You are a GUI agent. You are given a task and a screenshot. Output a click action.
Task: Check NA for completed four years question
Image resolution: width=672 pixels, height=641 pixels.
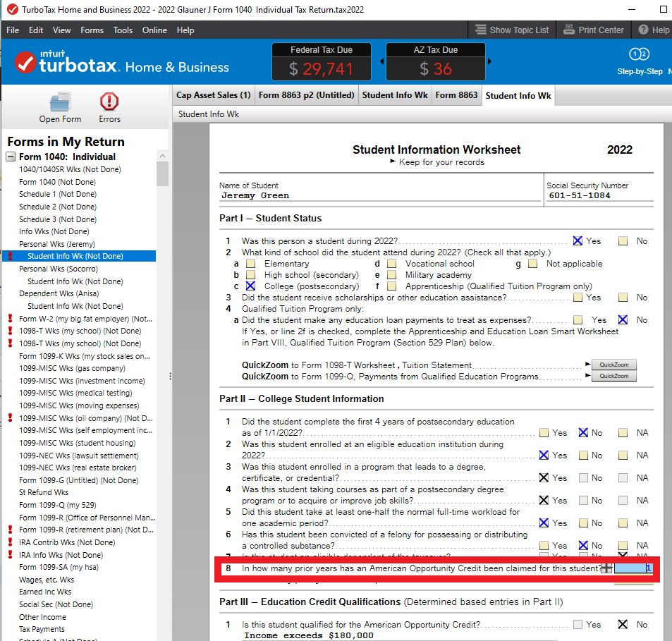point(623,432)
